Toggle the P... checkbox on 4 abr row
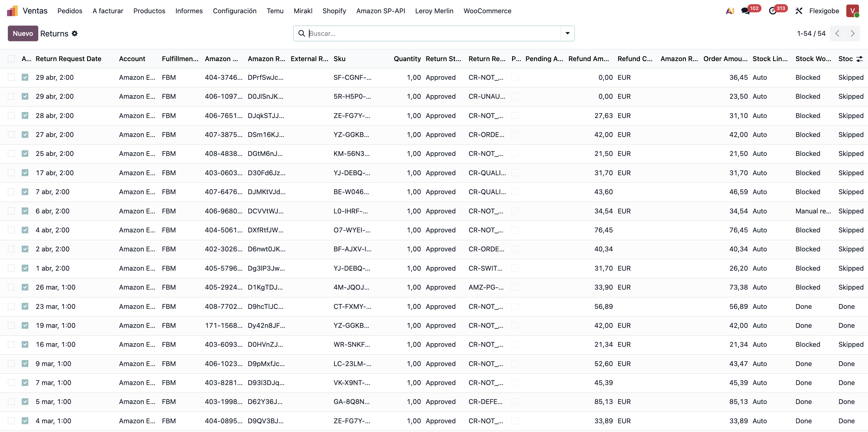This screenshot has width=868, height=432. tap(514, 230)
